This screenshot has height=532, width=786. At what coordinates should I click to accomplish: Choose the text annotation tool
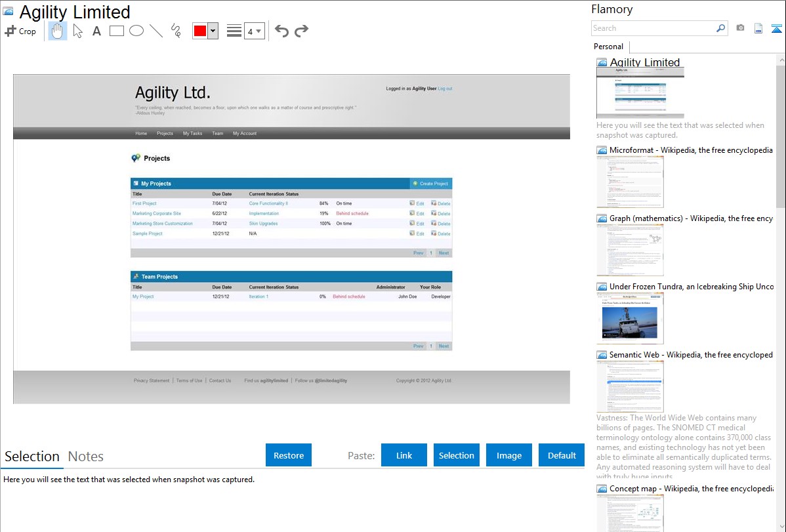click(x=96, y=31)
